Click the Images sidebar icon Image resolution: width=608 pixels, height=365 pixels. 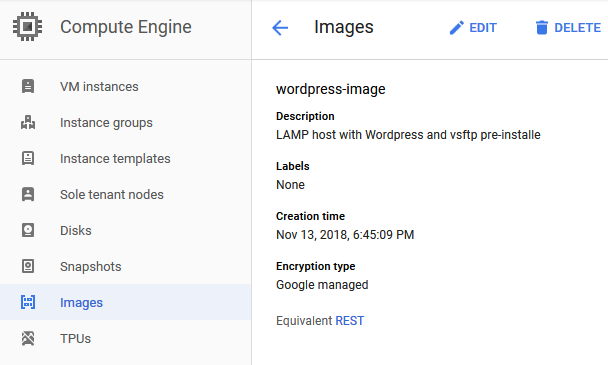coord(28,302)
